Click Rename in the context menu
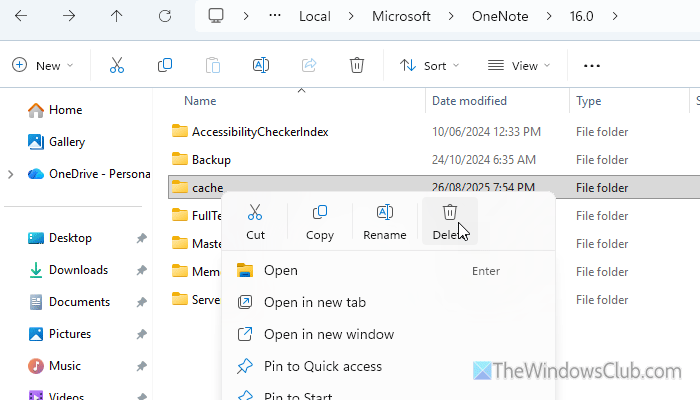 [x=385, y=222]
